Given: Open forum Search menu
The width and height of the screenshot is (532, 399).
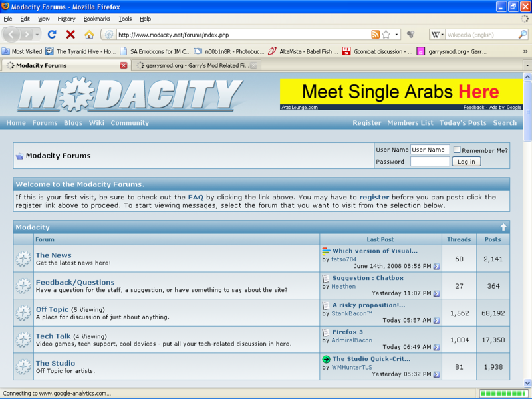Looking at the screenshot, I should coord(505,123).
